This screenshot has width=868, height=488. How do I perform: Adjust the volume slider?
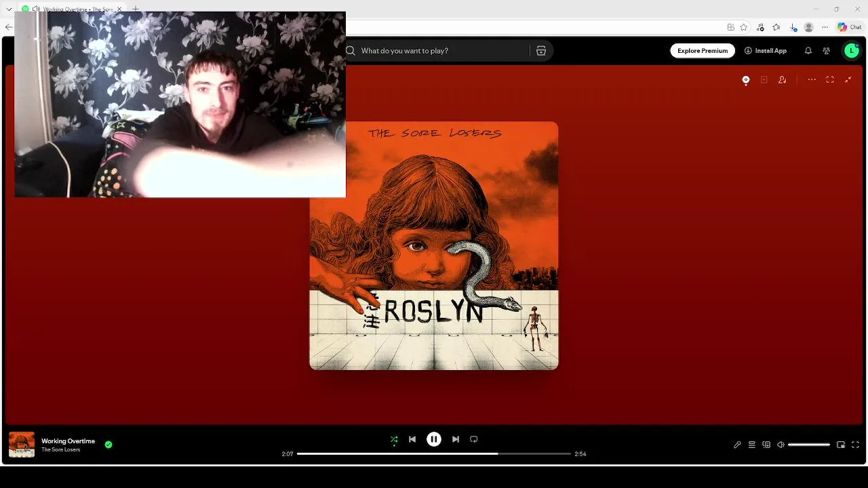click(809, 445)
